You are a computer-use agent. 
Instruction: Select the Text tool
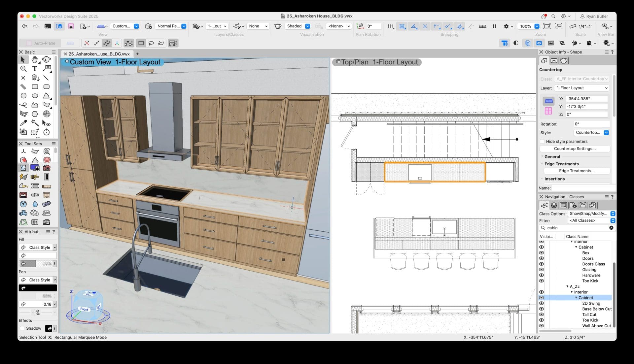pos(35,69)
